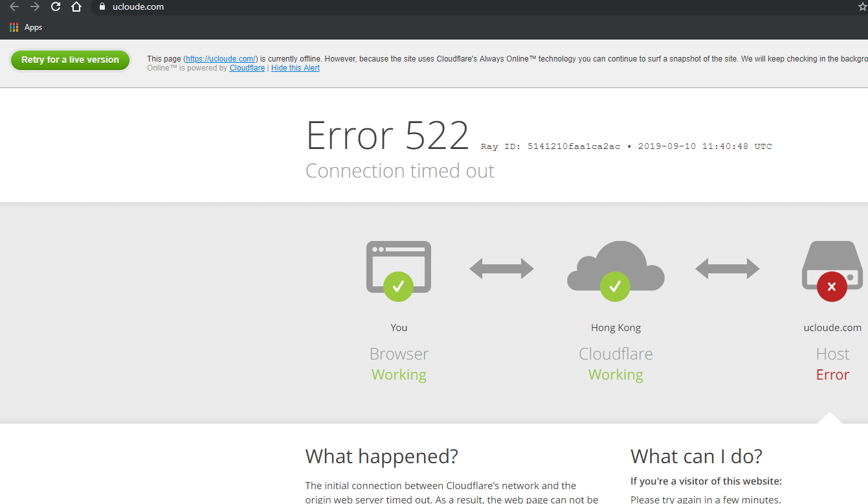
Task: Click the arrow between Cloudflare and Host
Action: point(728,268)
